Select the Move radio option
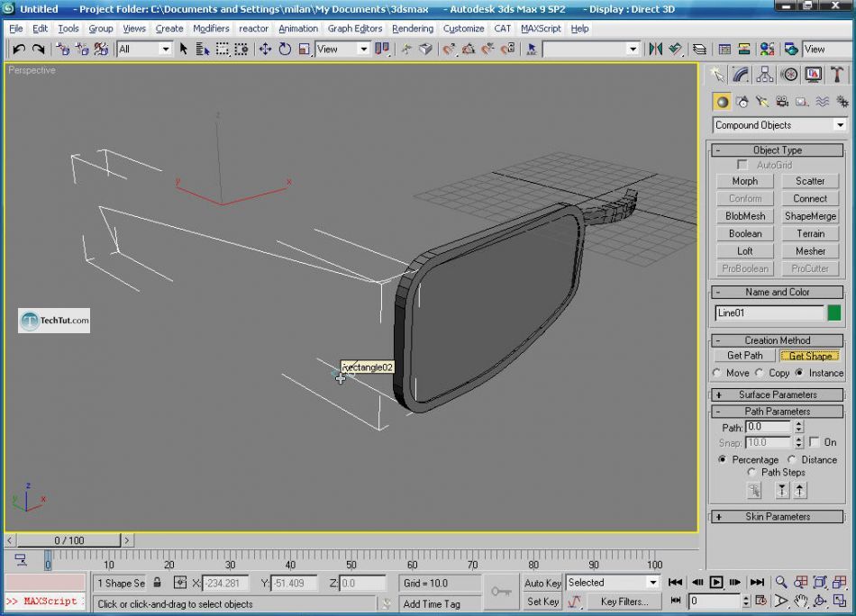The image size is (856, 616). (x=717, y=373)
